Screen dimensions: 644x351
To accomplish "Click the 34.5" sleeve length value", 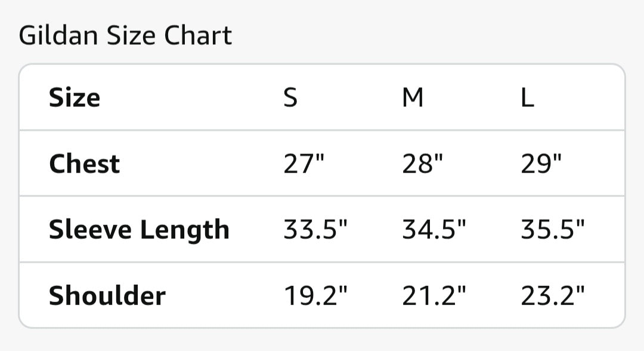I will [x=434, y=230].
